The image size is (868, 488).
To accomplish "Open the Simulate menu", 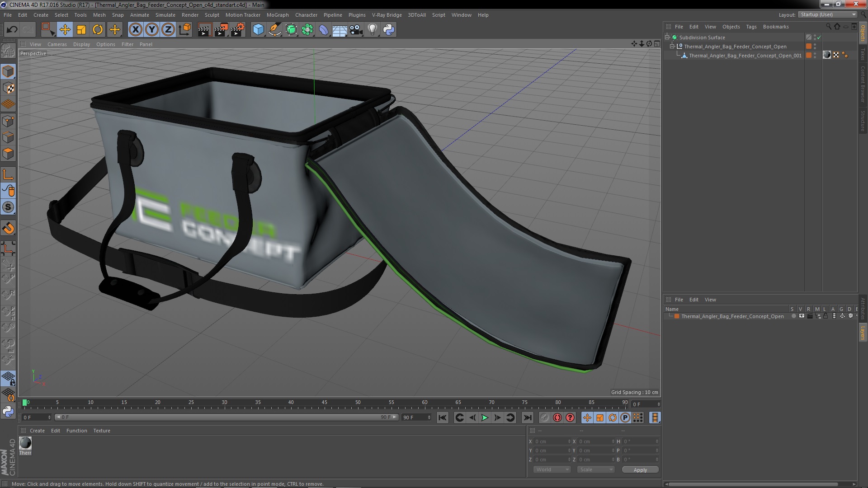I will click(x=165, y=15).
